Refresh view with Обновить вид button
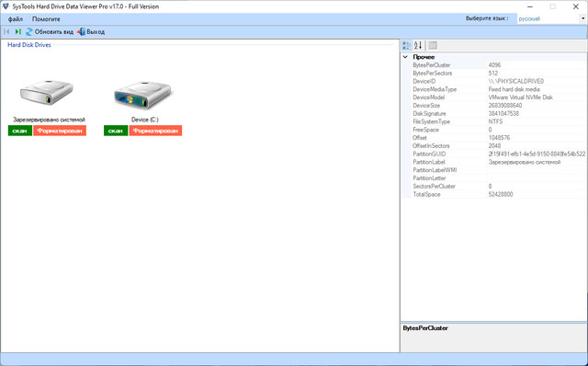The width and height of the screenshot is (588, 366). [x=50, y=32]
